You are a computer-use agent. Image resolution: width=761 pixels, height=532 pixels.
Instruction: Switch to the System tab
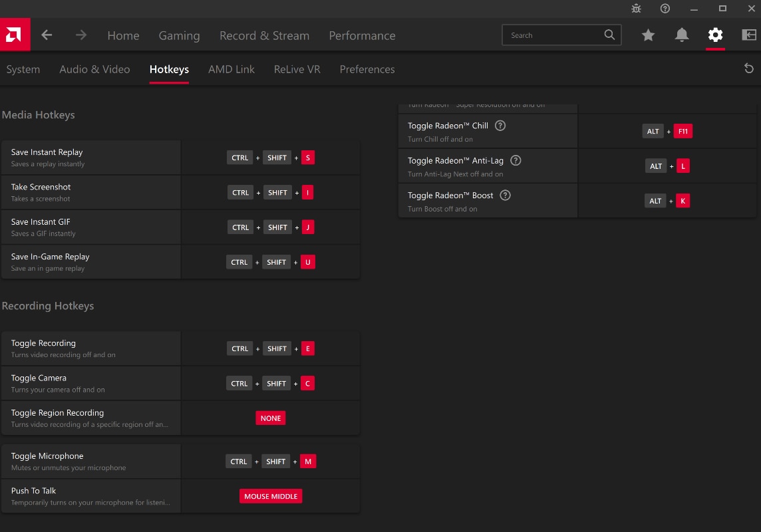point(23,69)
